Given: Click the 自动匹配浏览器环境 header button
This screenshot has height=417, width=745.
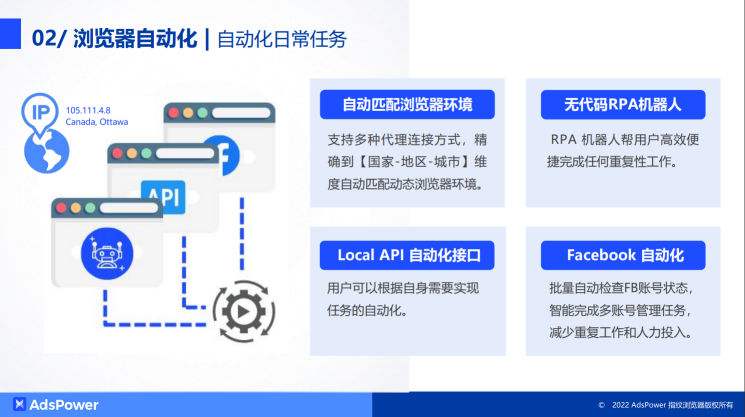Looking at the screenshot, I should (406, 105).
